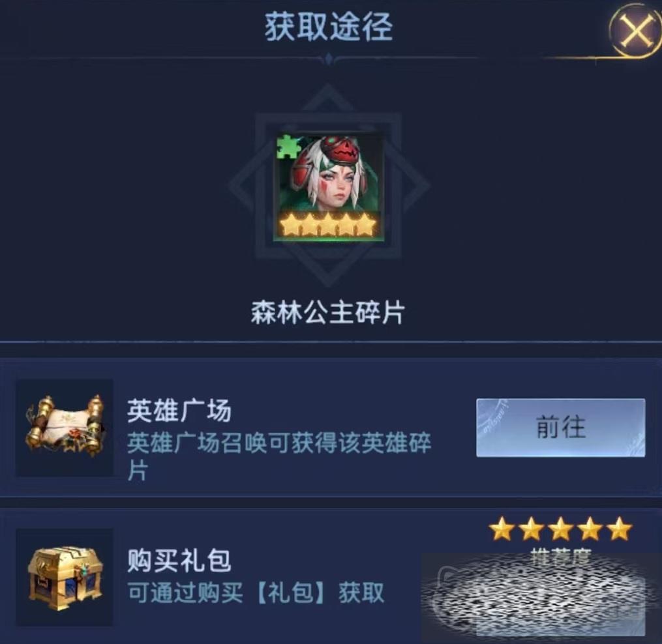Tap the Forest Princess hero portrait
662x644 pixels.
[329, 187]
